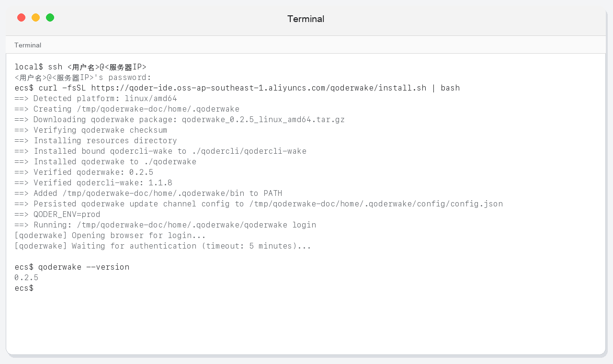613x364 pixels.
Task: Click the 'Downloading qoderwake package' line
Action: tap(180, 120)
